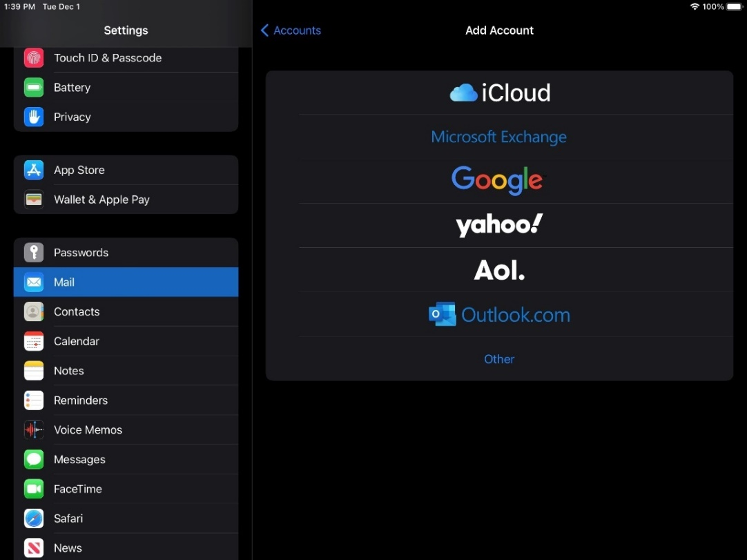Tap the Calendar icon
The image size is (747, 560).
click(x=34, y=341)
